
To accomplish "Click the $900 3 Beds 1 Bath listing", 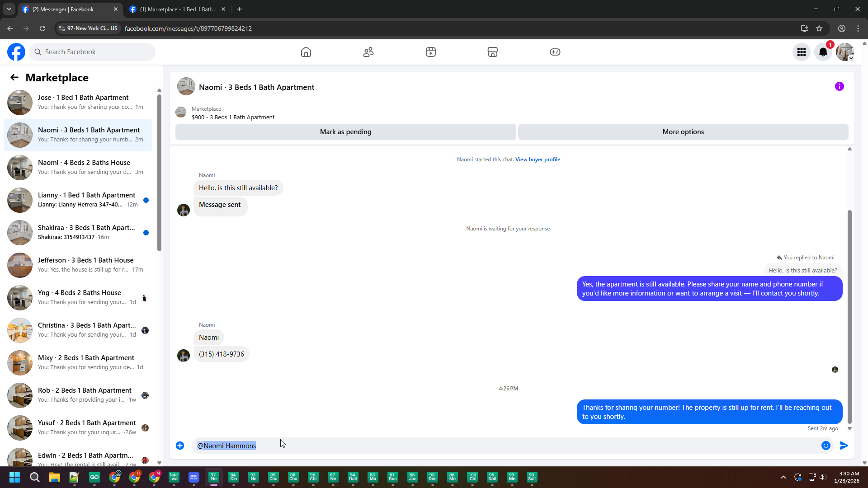I will point(233,117).
